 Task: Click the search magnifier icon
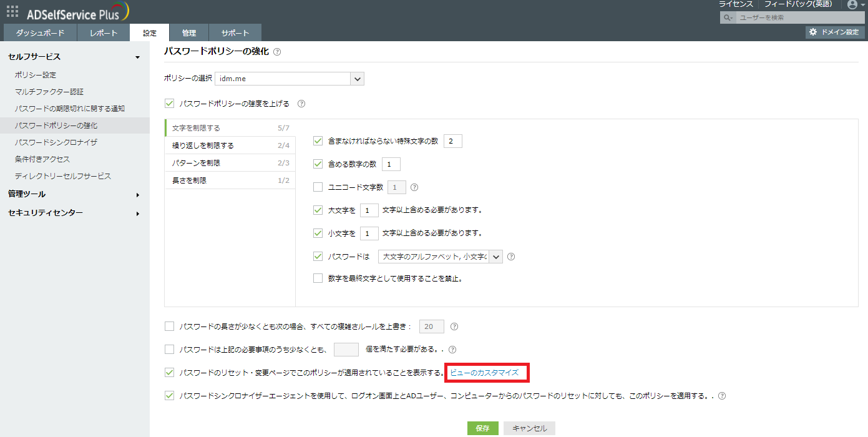coord(728,18)
